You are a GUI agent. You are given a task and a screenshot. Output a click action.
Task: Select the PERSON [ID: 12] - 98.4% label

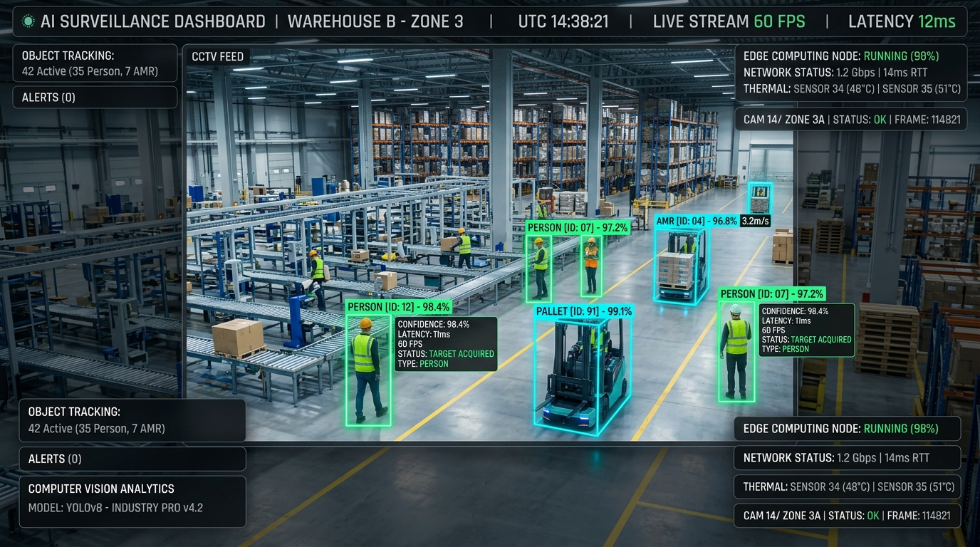point(398,307)
